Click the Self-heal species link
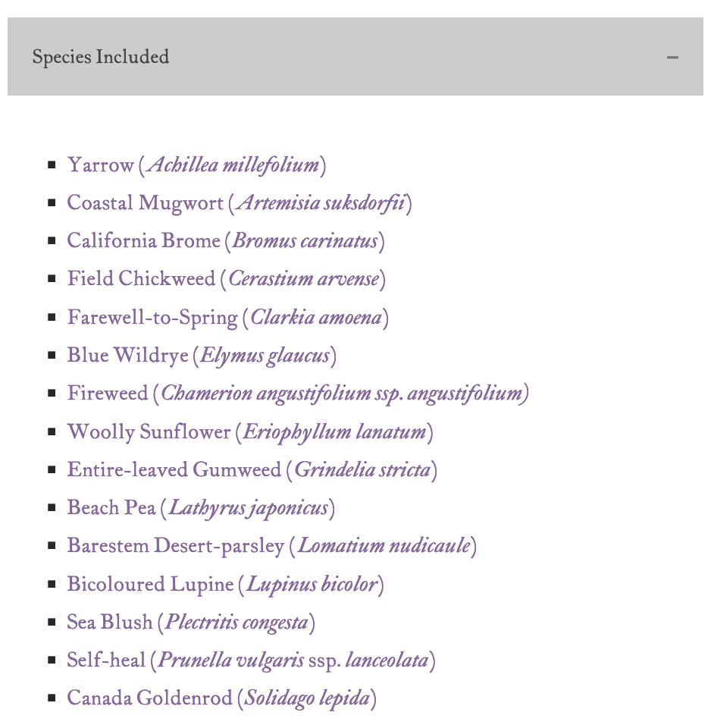 (x=106, y=661)
